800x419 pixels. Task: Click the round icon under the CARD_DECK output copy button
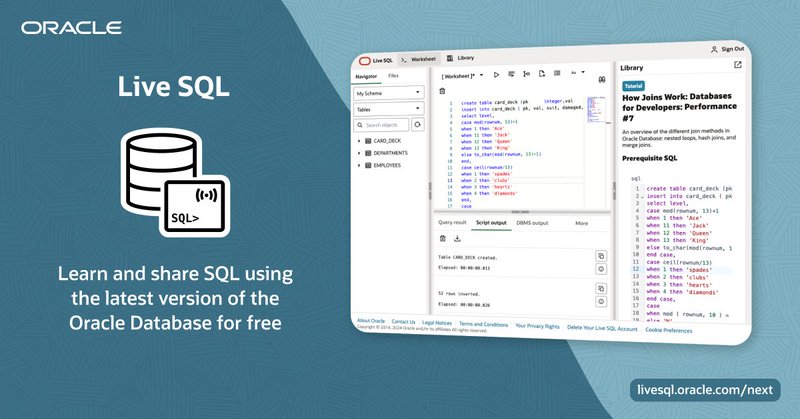click(x=601, y=269)
